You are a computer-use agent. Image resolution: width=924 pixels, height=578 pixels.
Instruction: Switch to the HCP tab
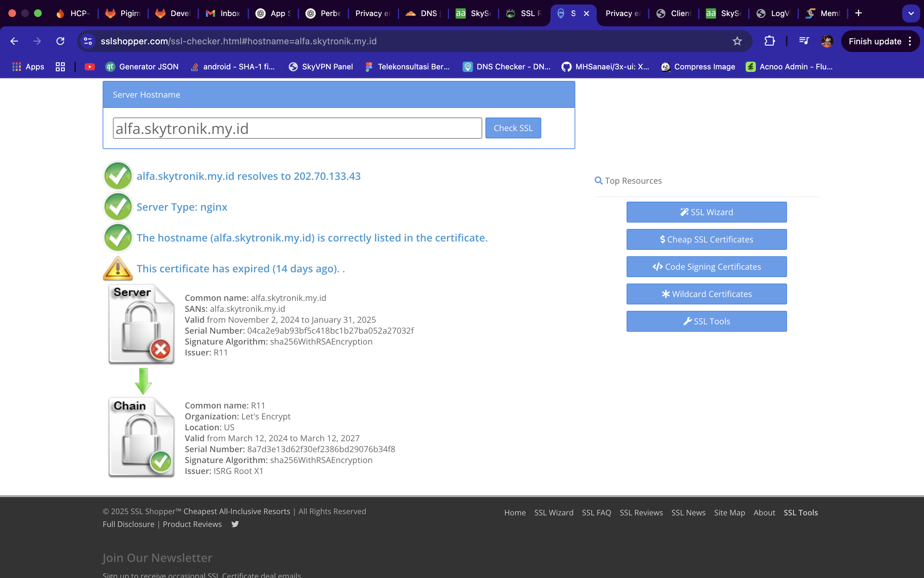click(73, 13)
